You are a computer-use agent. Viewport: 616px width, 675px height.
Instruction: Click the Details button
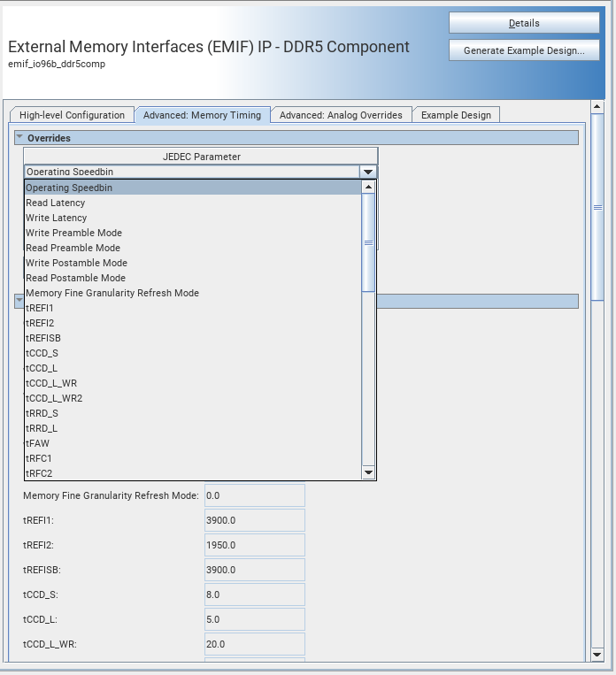coord(523,23)
